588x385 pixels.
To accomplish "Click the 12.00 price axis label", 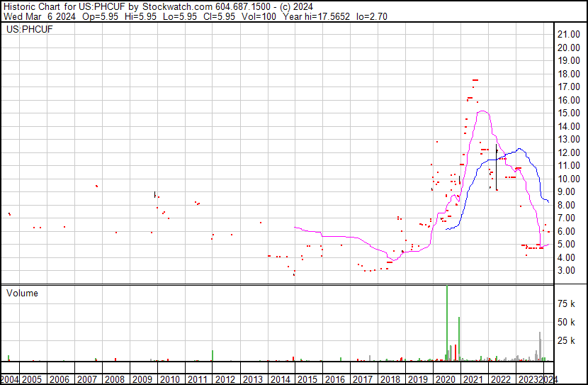I will (x=569, y=152).
